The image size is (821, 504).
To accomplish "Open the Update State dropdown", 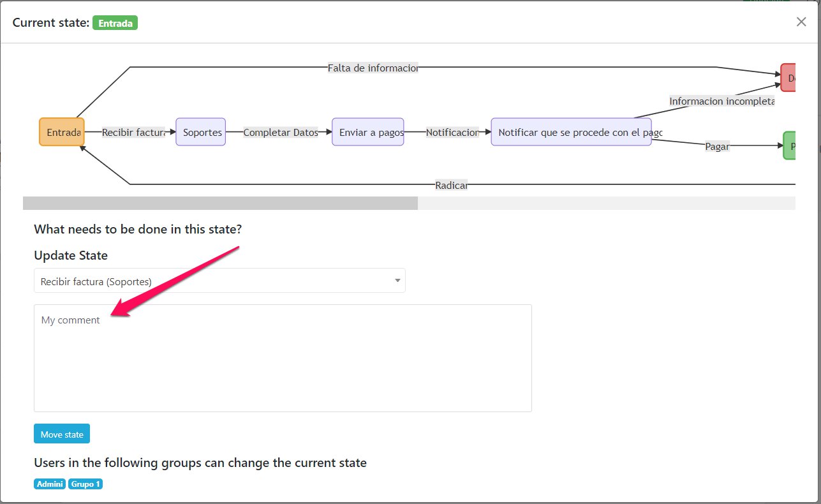I will (219, 281).
